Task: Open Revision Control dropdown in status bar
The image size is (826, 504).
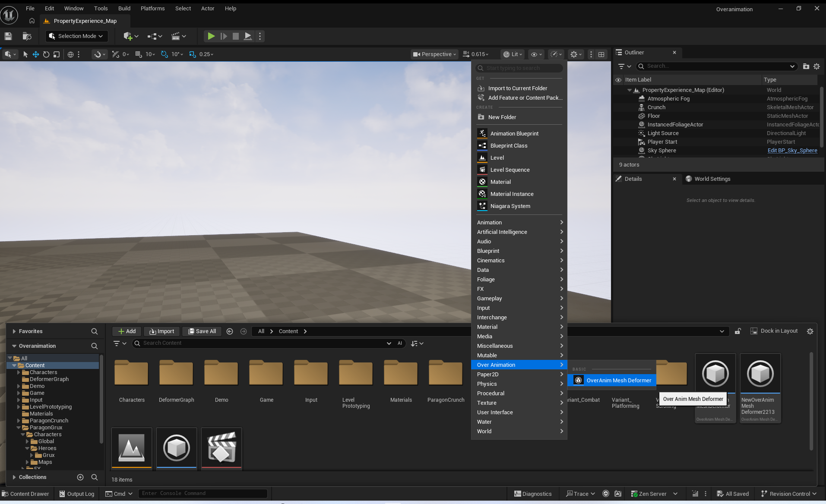Action: pyautogui.click(x=789, y=494)
